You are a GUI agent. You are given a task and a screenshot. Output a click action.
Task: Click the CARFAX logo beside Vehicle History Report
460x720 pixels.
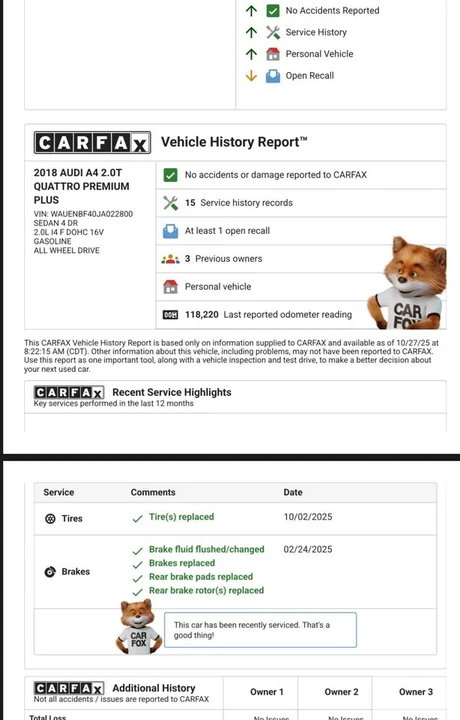[92, 142]
